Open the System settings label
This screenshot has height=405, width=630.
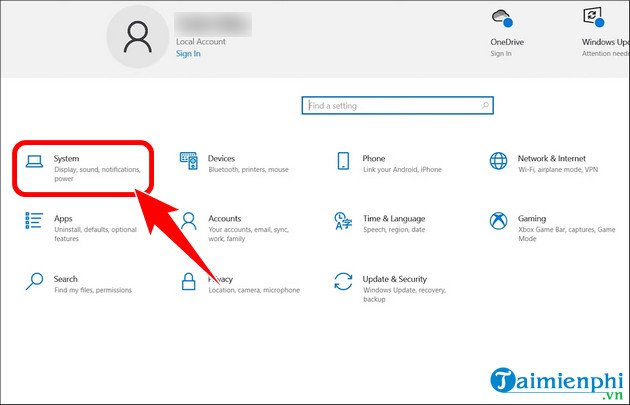coord(66,158)
